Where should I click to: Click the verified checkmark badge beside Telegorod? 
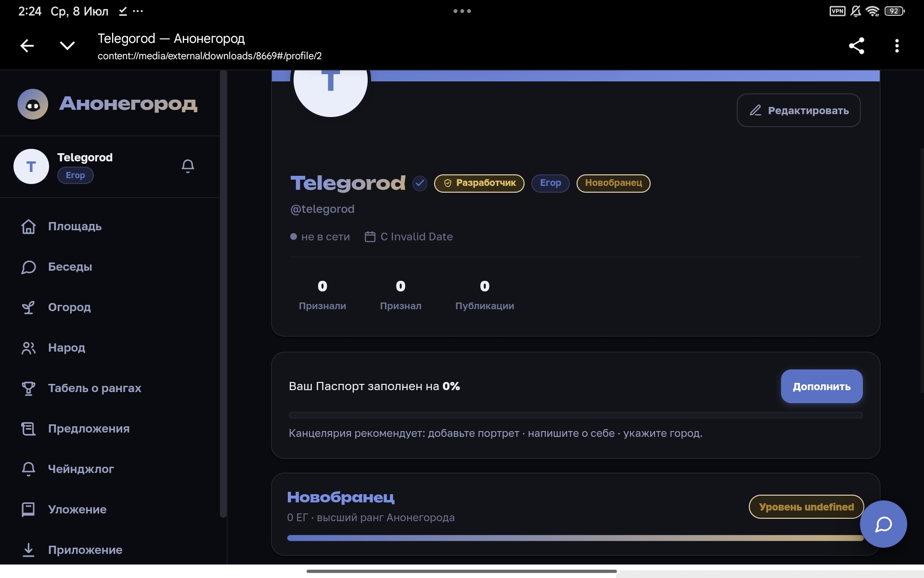420,184
